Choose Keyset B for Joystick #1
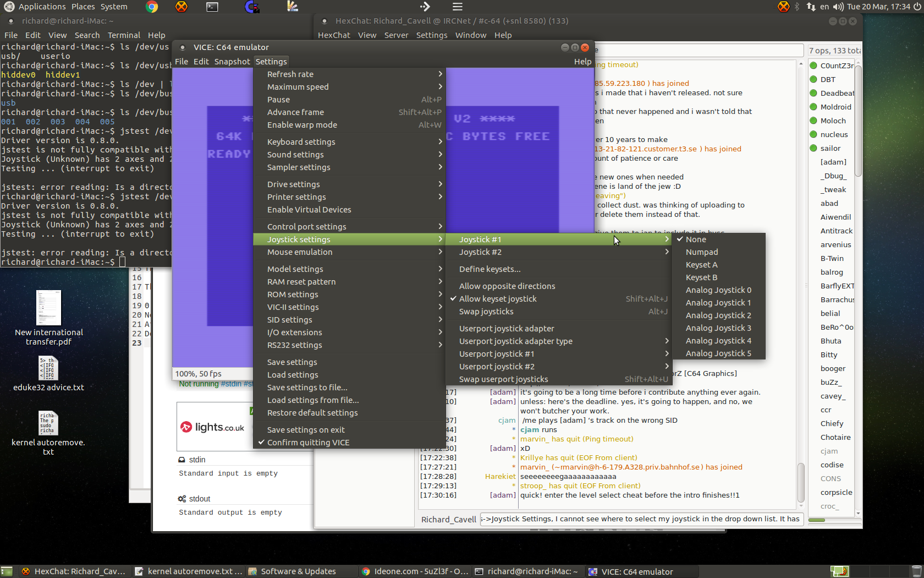 coord(718,277)
